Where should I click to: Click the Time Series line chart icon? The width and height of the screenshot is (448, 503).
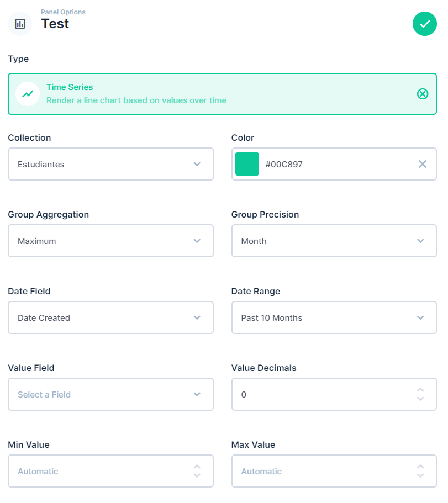click(x=28, y=94)
